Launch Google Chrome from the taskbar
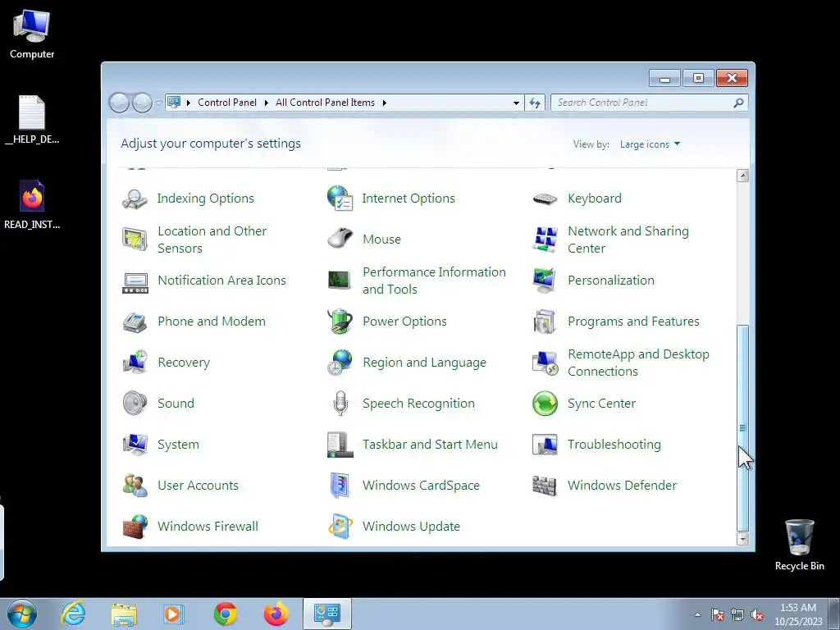Image resolution: width=840 pixels, height=630 pixels. point(226,614)
